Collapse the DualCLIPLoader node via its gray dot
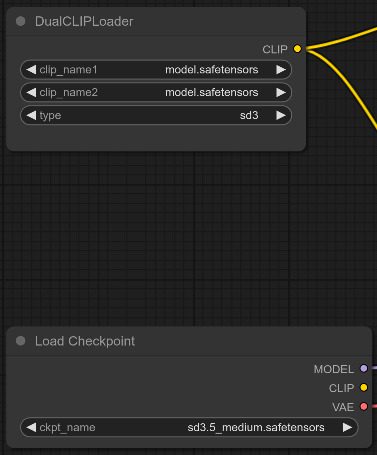Viewport: 377px width, 455px height. click(x=21, y=21)
